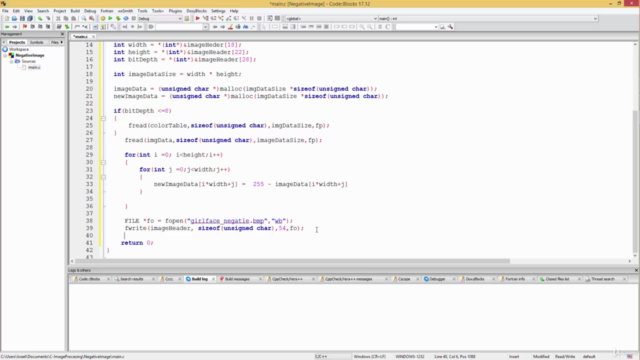Select the NegativeImage project node
Viewport: 640px width, 360px height.
(x=30, y=55)
